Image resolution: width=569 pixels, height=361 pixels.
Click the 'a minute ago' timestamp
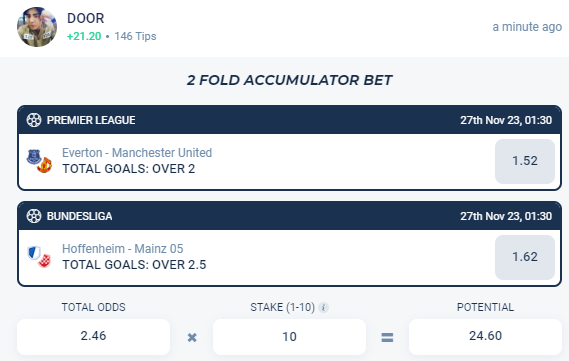(527, 27)
